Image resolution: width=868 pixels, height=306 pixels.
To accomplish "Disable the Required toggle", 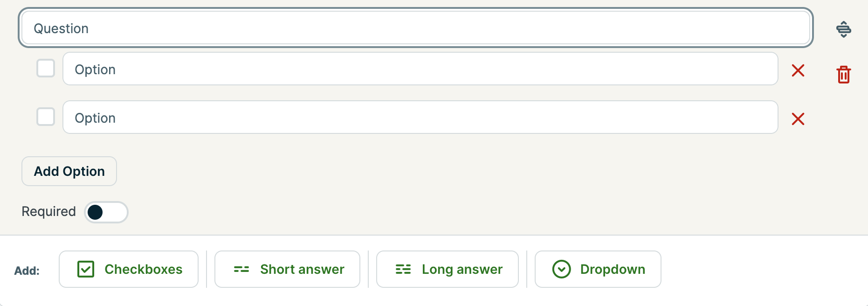I will coord(106,212).
